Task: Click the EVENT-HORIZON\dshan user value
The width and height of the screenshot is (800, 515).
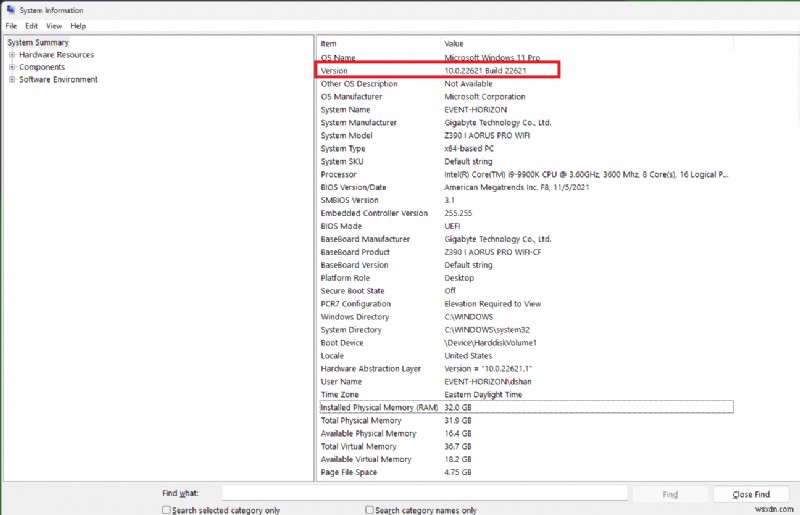Action: 488,382
